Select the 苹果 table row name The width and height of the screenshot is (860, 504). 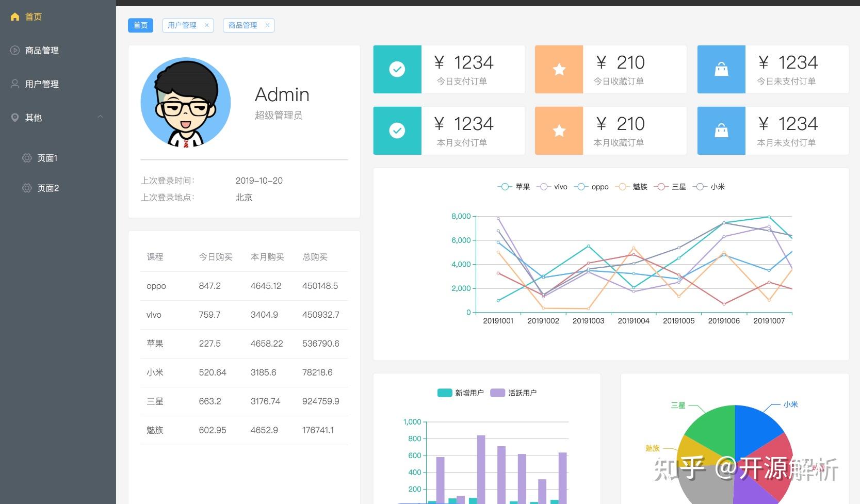pyautogui.click(x=155, y=344)
